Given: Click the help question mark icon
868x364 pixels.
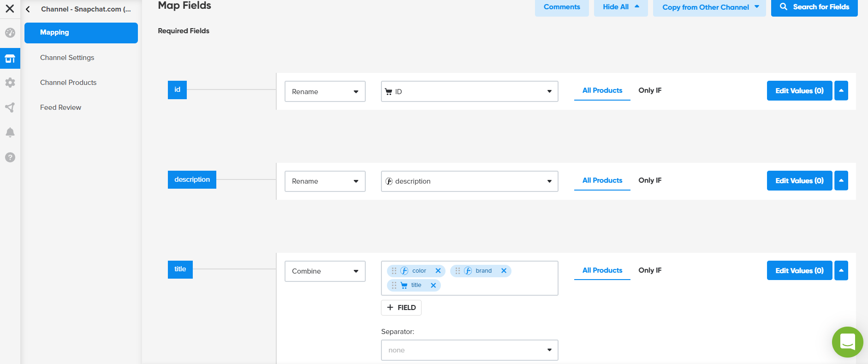Looking at the screenshot, I should coord(10,157).
